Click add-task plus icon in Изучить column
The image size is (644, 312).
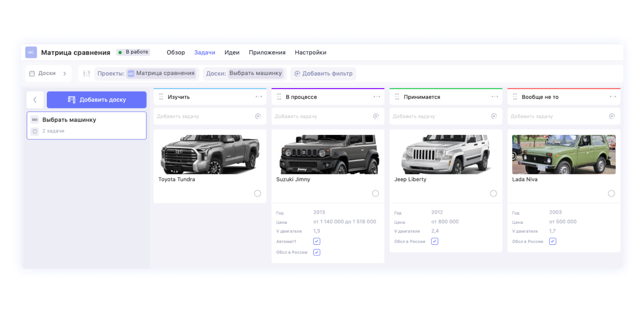258,116
